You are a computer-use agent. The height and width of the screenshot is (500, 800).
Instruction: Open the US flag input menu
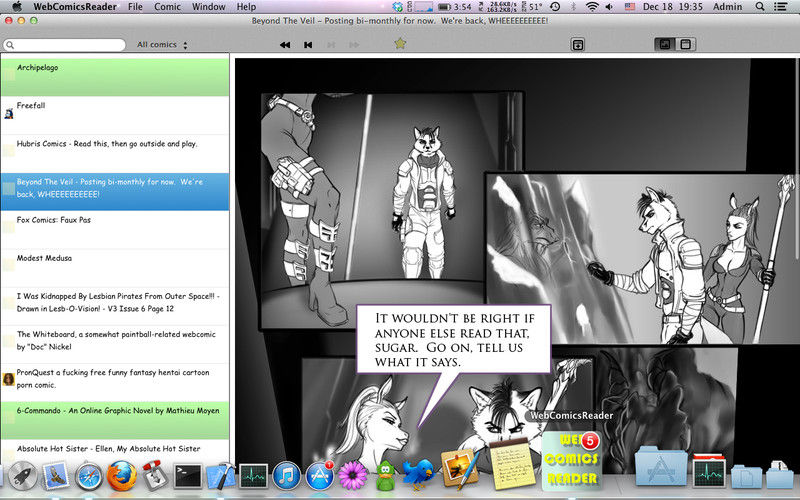coord(630,7)
